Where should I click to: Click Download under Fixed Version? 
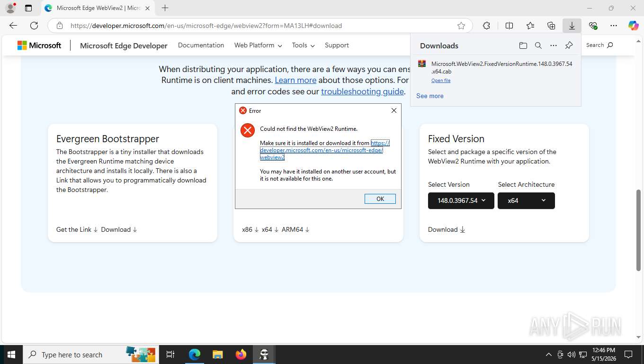(x=447, y=229)
